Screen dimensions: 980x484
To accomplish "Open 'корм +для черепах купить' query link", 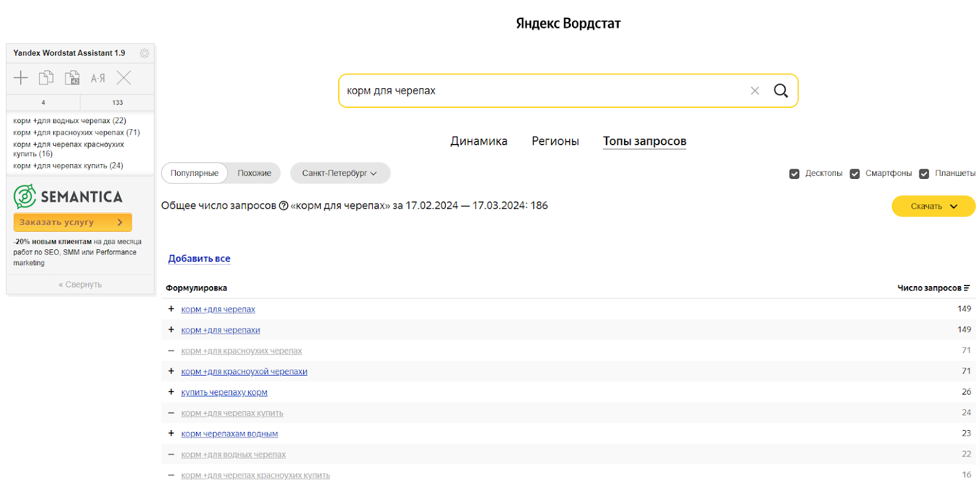I will click(x=232, y=413).
